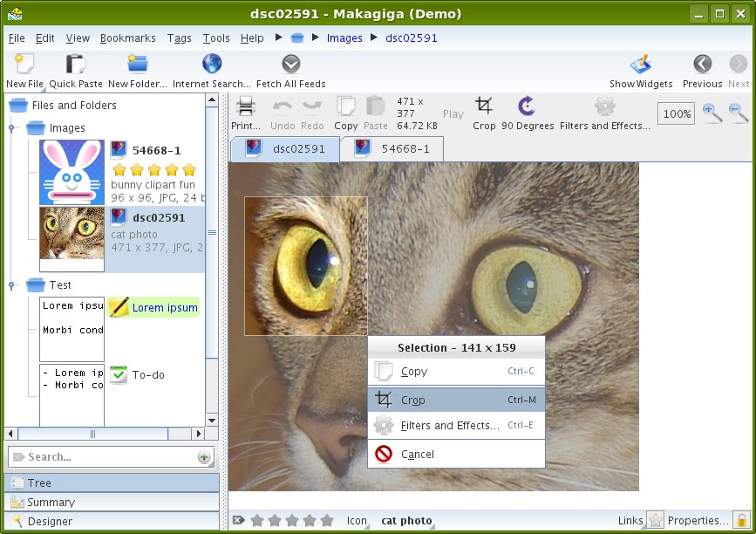Open the zoom 100% combo box
Viewport: 756px width, 534px height.
tap(676, 113)
